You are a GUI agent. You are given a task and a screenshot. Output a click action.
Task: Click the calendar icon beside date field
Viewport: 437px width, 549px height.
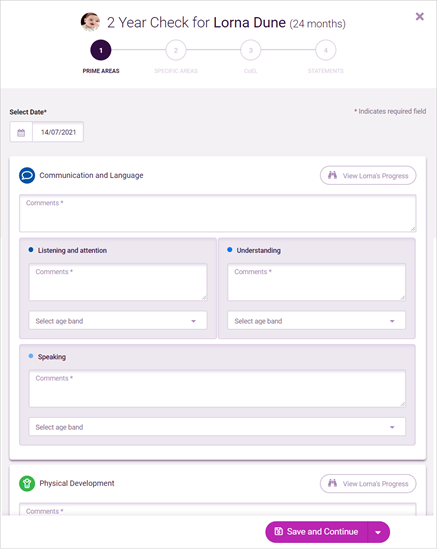click(21, 132)
